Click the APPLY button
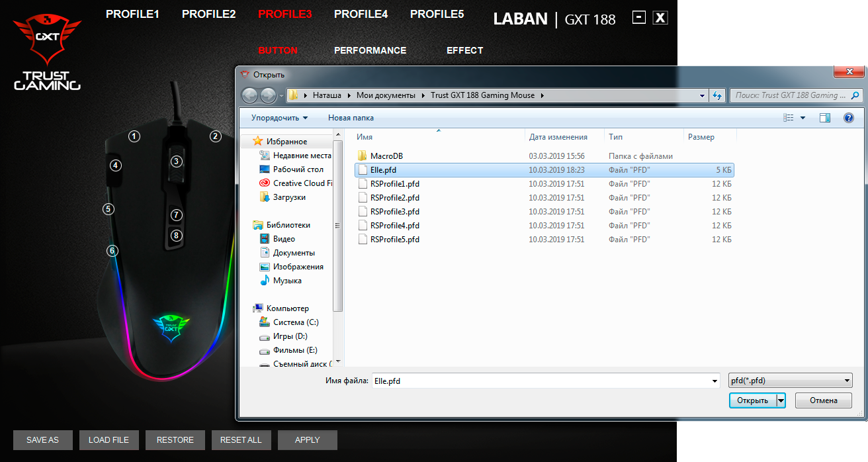Screen dimensions: 868x462 point(308,440)
